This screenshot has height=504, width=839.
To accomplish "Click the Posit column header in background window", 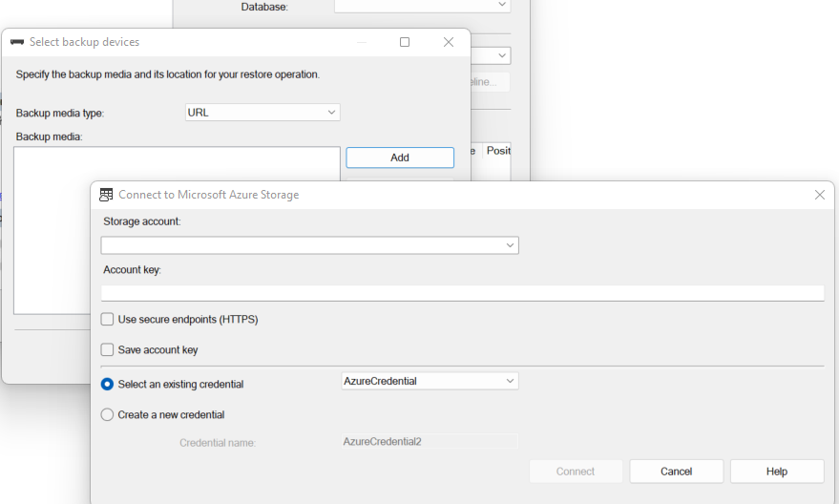I will [x=497, y=151].
